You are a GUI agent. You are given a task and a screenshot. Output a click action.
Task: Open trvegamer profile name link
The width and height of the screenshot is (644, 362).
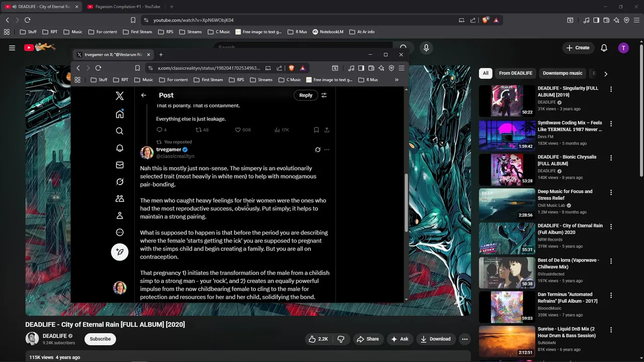[169, 149]
